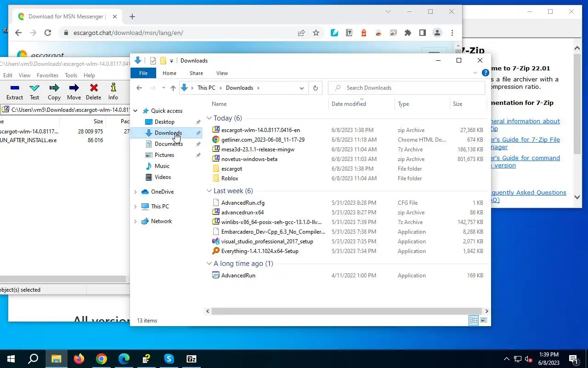Click the Chrome address bar URL
588x368 pixels.
128,33
